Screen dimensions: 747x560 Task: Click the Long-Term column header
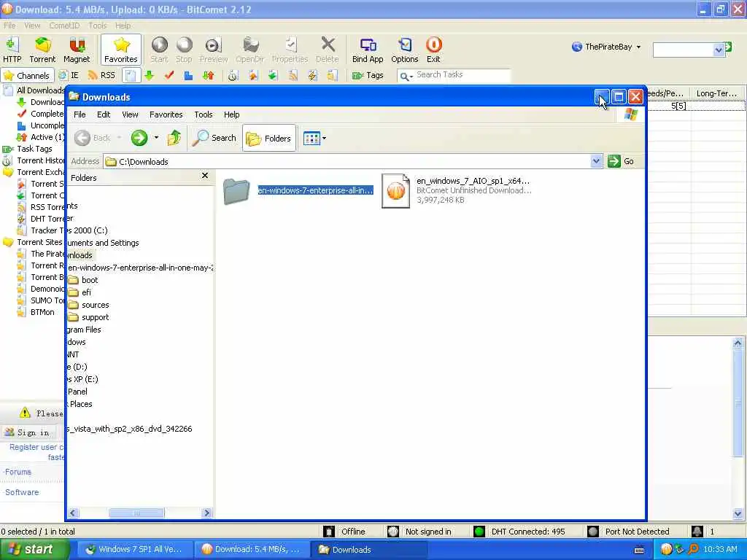coord(716,93)
